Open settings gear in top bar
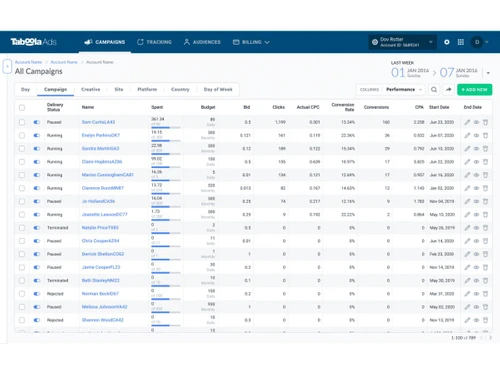This screenshot has height=375, width=500. point(447,42)
